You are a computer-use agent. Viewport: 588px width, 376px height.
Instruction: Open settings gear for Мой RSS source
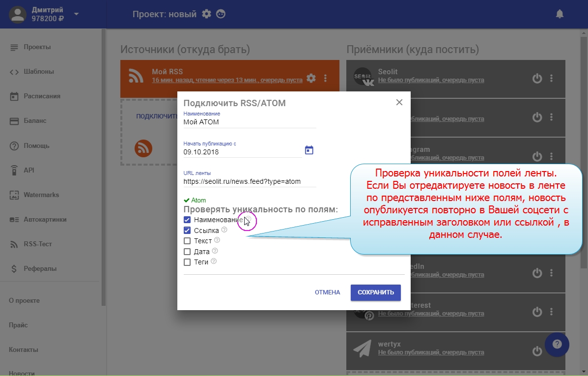pos(311,78)
